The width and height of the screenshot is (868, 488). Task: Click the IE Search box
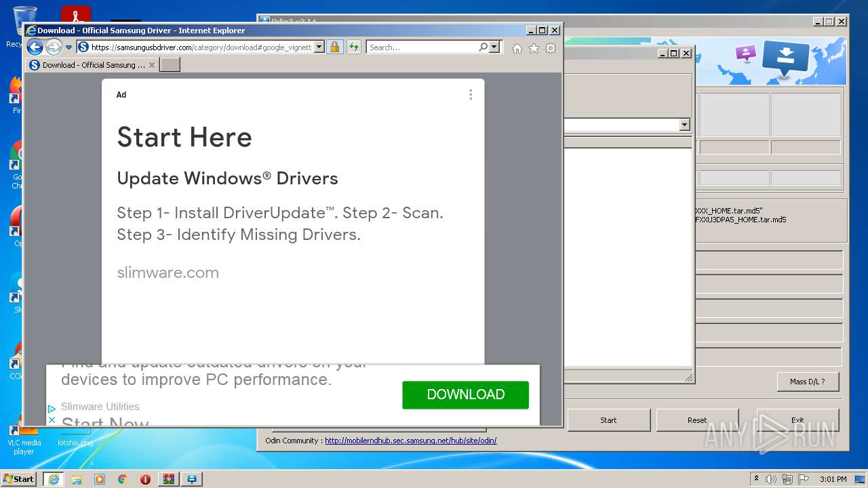(421, 47)
